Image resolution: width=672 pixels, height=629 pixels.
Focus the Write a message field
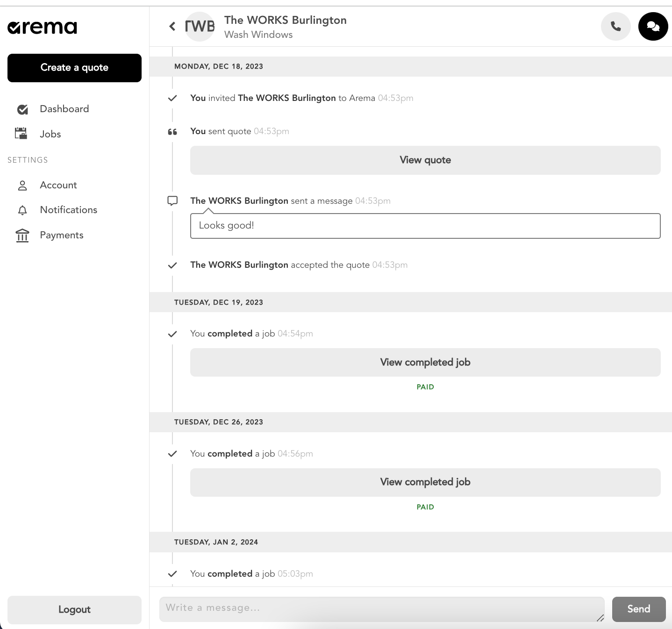coord(379,608)
